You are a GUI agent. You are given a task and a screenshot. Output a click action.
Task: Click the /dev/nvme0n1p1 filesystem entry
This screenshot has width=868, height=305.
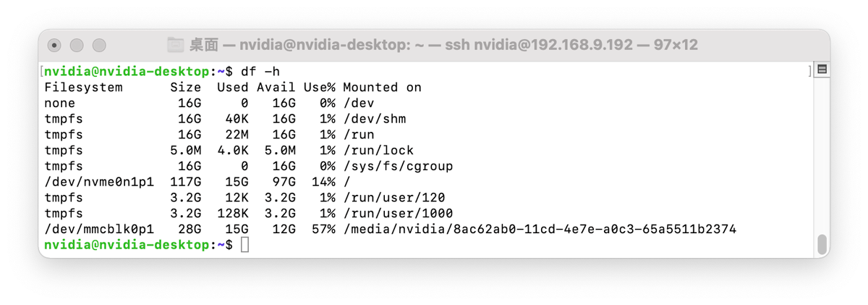pyautogui.click(x=99, y=182)
